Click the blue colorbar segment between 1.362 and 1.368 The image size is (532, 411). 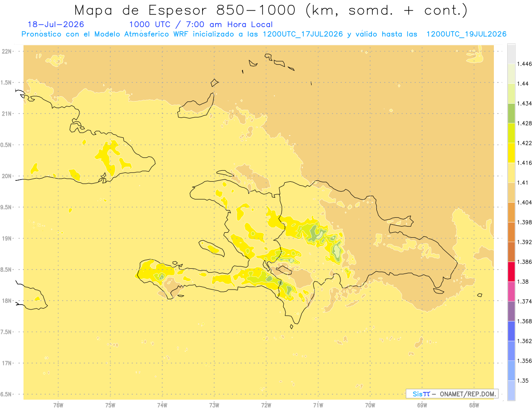click(x=511, y=331)
